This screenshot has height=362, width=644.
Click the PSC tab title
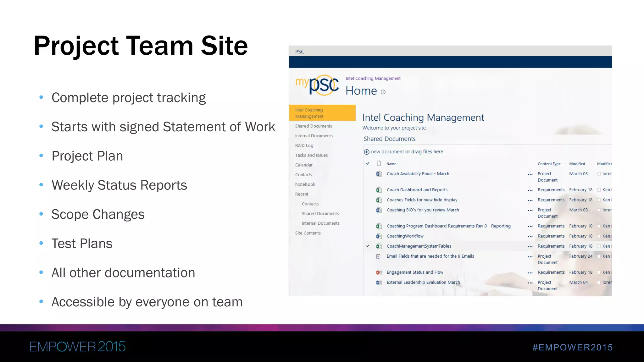pos(300,52)
